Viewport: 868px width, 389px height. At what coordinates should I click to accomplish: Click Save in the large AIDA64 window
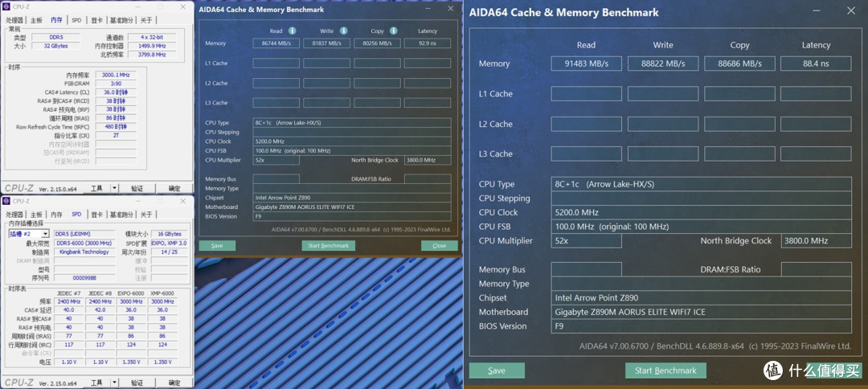tap(497, 371)
